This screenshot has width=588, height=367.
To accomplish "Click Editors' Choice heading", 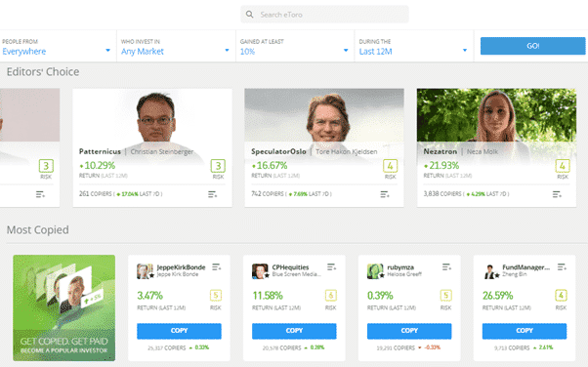I will pyautogui.click(x=43, y=71).
